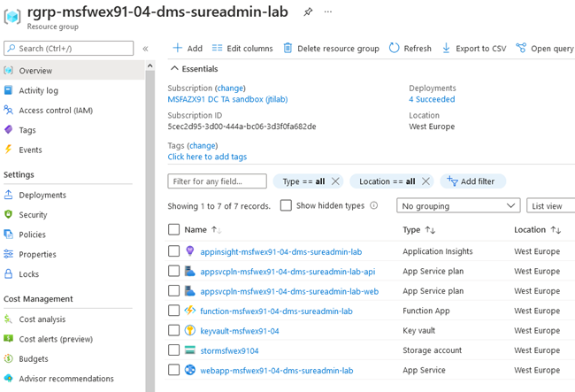
Task: Check the appsvcpln lab-web row checkbox
Action: (x=173, y=291)
